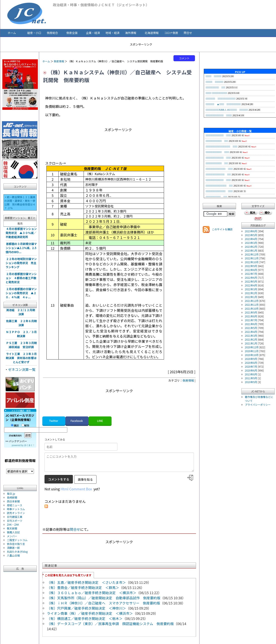The width and height of the screenshot is (276, 644).
Task: Click the クリア text size reset
Action: pyautogui.click(x=258, y=218)
